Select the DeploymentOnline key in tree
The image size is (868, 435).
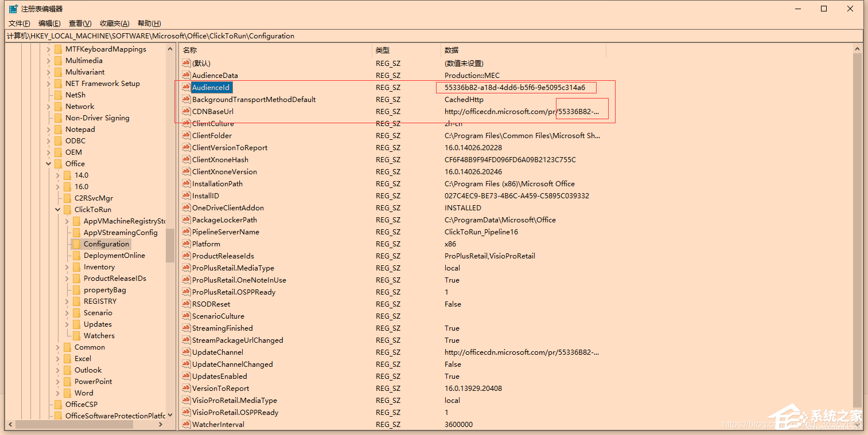point(114,256)
